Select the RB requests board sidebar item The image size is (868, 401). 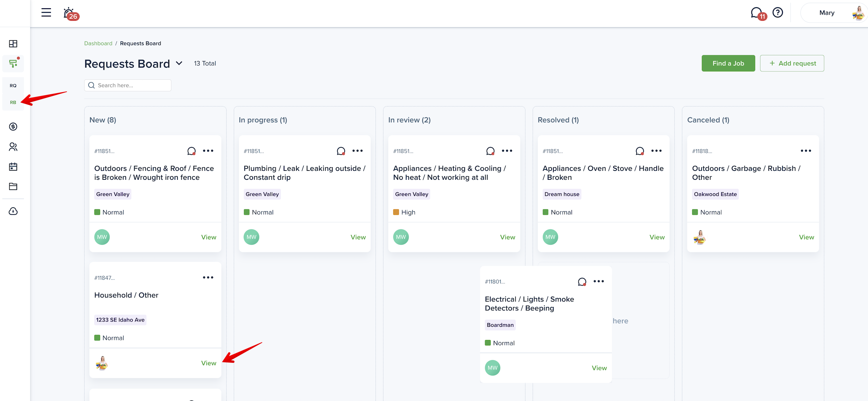point(13,102)
